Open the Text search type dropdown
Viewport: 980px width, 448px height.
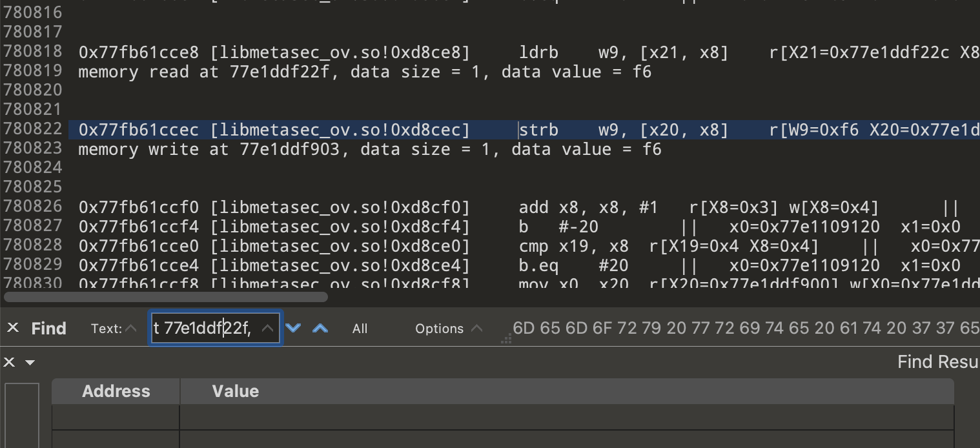[114, 329]
